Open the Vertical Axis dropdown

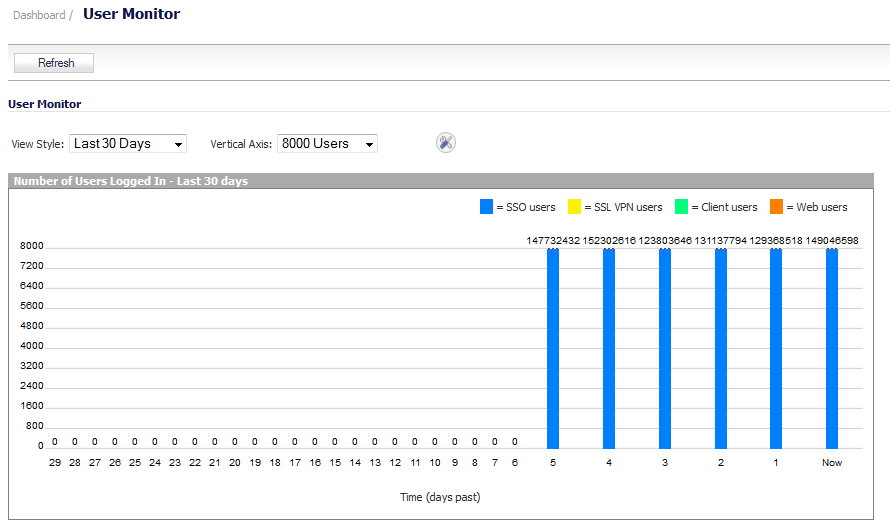(327, 144)
